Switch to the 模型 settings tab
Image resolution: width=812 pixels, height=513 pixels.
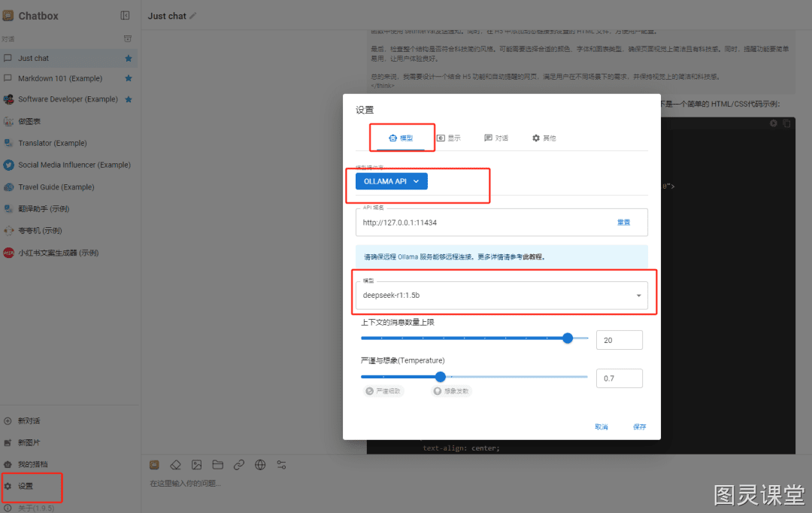tap(401, 138)
